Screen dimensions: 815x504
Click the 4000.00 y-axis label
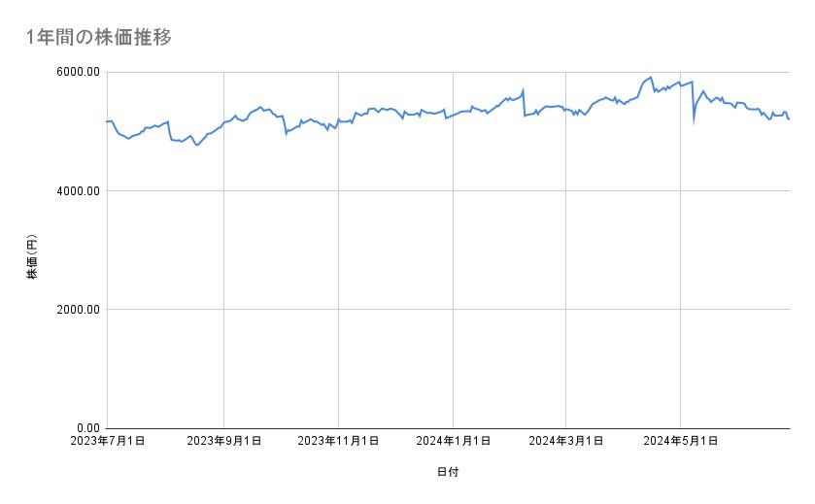[x=79, y=191]
